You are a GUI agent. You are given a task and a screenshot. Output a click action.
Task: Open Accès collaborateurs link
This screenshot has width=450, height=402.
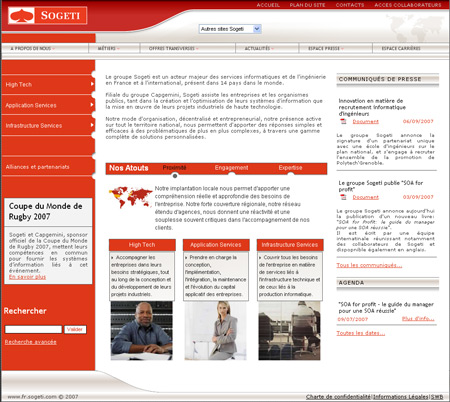coord(408,5)
